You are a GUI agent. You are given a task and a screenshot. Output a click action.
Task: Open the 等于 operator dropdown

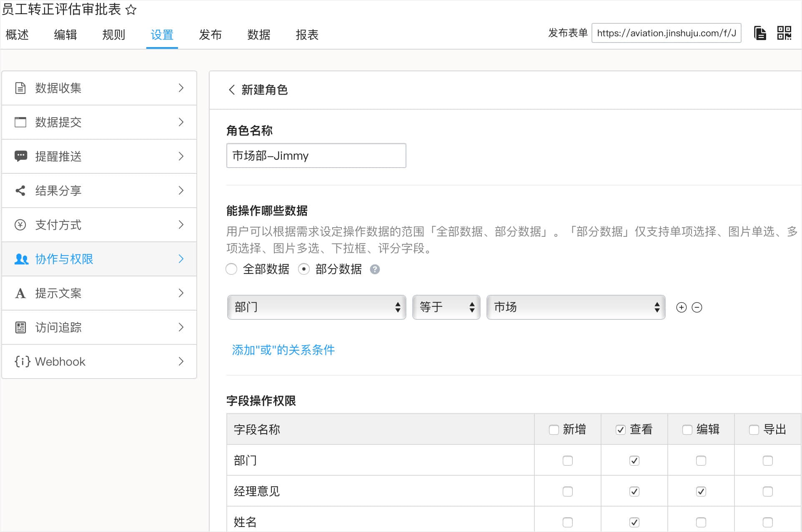(446, 308)
